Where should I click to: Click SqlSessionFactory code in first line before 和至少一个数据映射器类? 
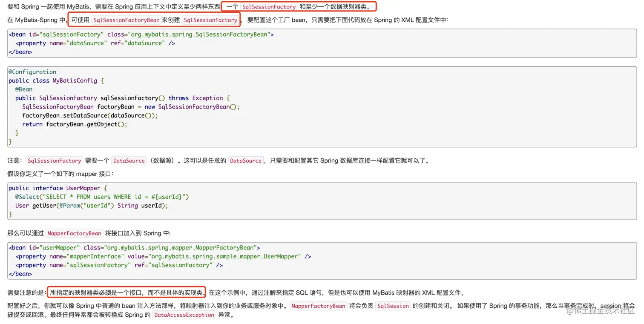269,7
